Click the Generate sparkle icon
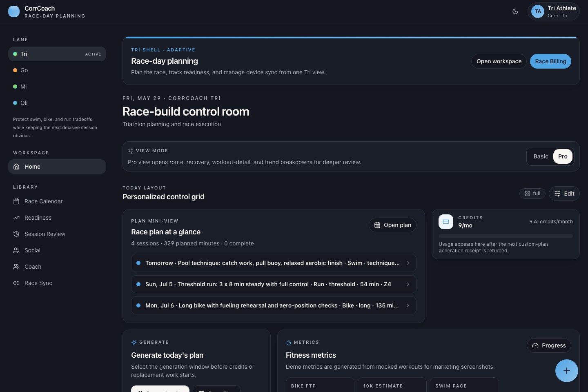Image resolution: width=588 pixels, height=392 pixels. click(x=134, y=343)
